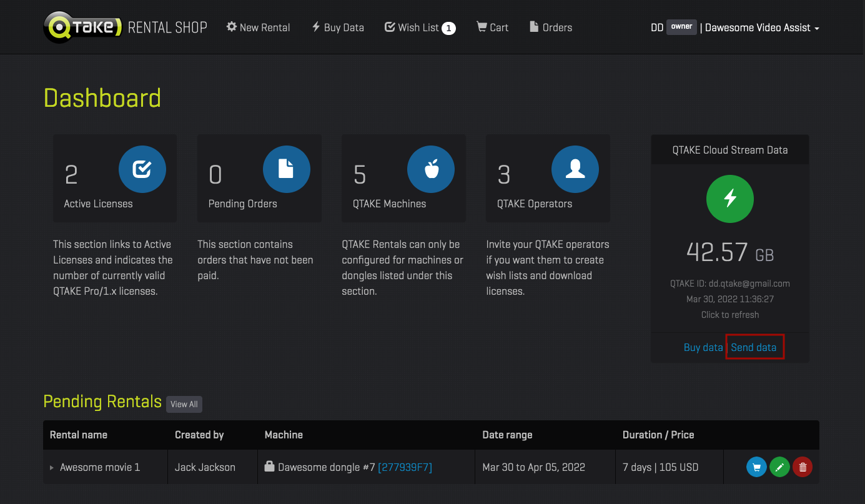Click the green lightning Cloud Stream icon
865x504 pixels.
(730, 199)
